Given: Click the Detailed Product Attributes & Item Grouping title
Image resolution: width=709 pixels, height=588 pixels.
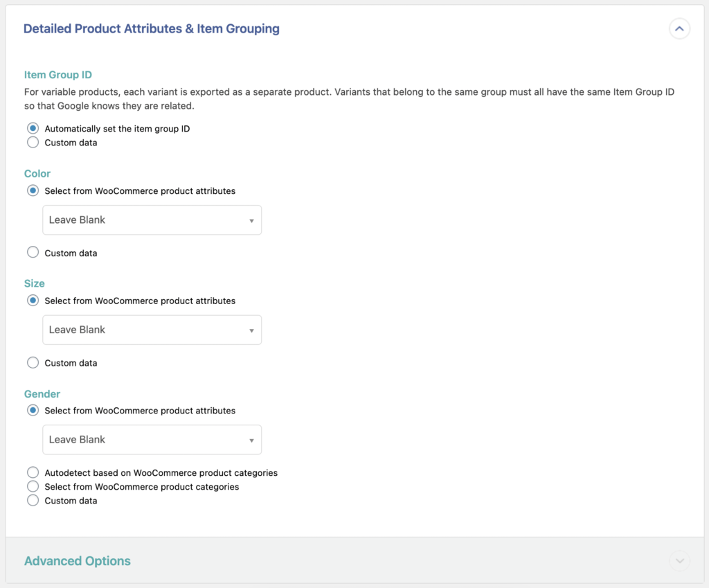Looking at the screenshot, I should coord(151,28).
